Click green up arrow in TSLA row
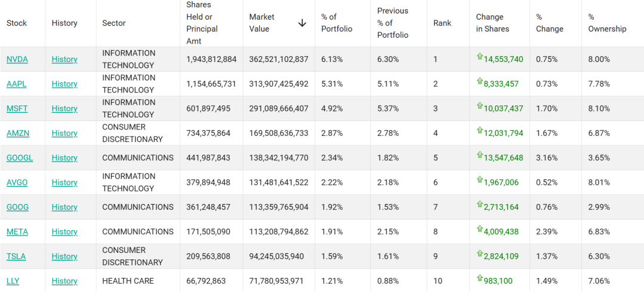The image size is (644, 291). (479, 253)
